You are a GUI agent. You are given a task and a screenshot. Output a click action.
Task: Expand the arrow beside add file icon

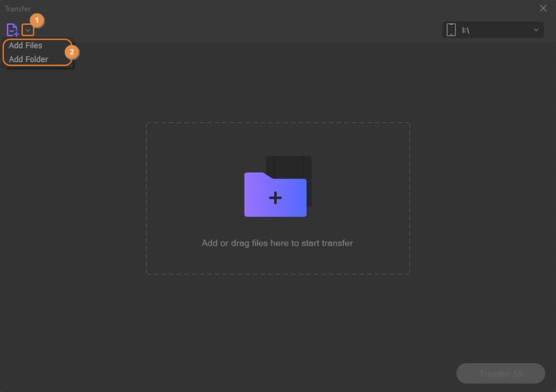tap(27, 30)
